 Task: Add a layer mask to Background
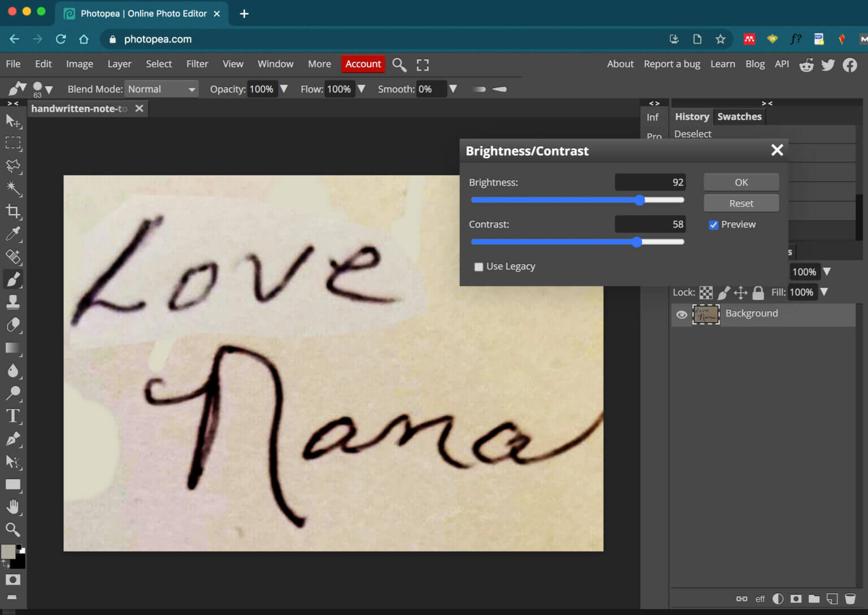point(796,599)
